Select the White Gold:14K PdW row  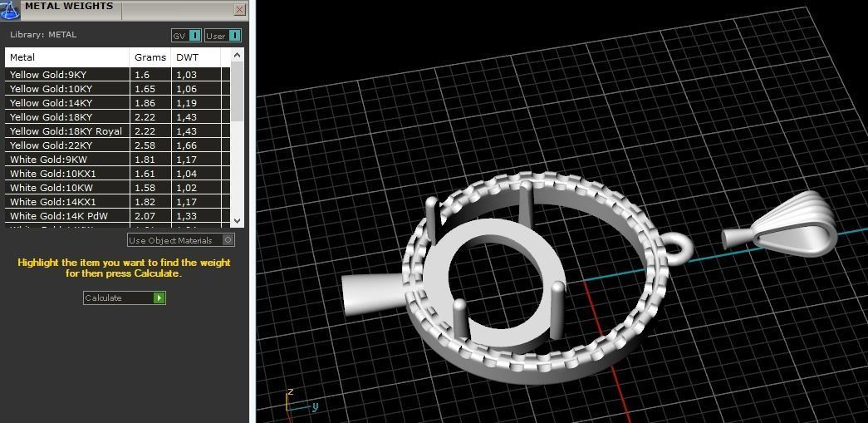click(117, 216)
